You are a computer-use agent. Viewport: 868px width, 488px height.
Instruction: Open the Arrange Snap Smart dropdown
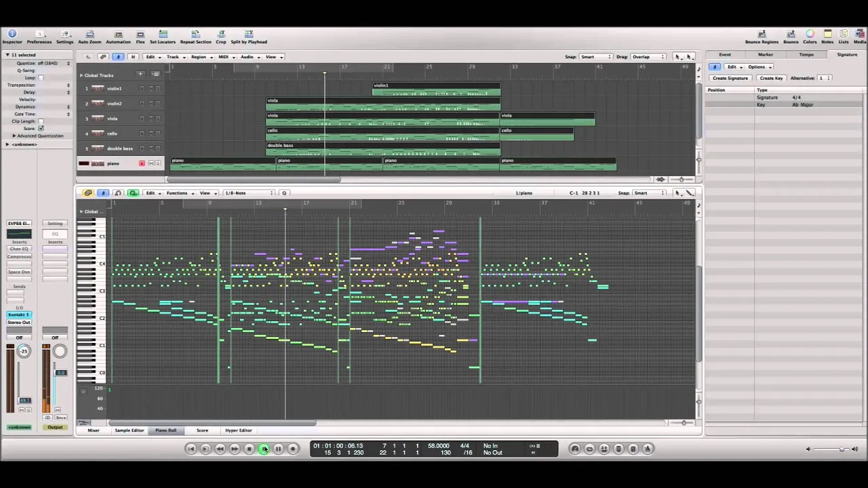click(x=596, y=57)
